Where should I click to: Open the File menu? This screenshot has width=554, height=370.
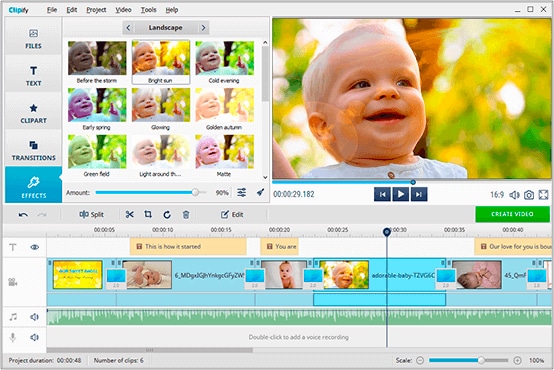[x=52, y=10]
